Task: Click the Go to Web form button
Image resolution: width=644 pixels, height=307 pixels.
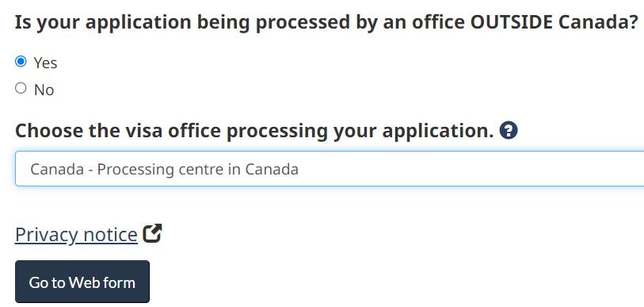Action: tap(82, 282)
